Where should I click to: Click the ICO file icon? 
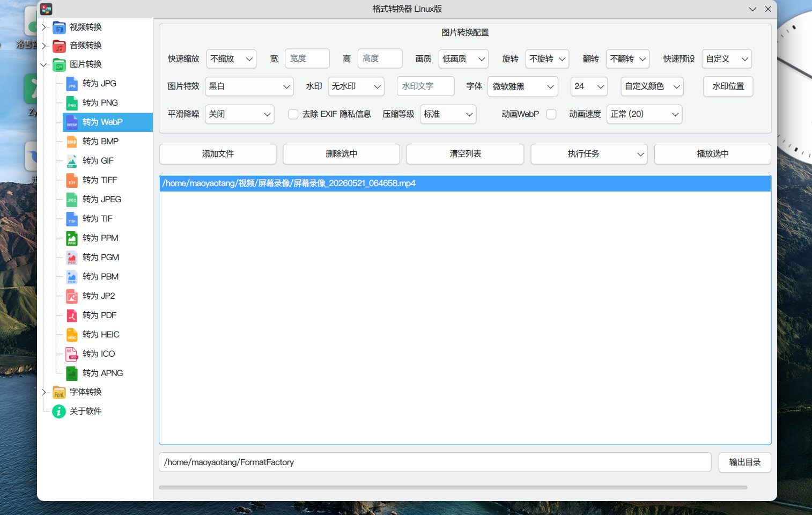pyautogui.click(x=72, y=354)
